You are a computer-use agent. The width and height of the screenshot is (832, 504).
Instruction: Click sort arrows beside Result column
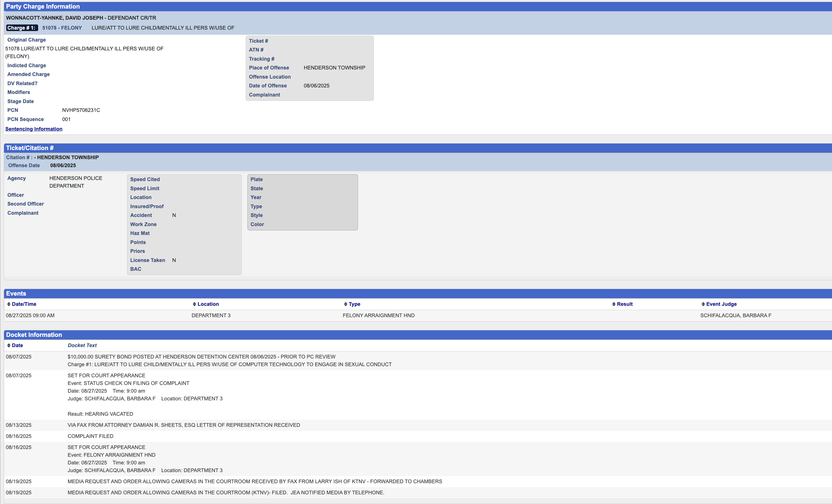(614, 304)
